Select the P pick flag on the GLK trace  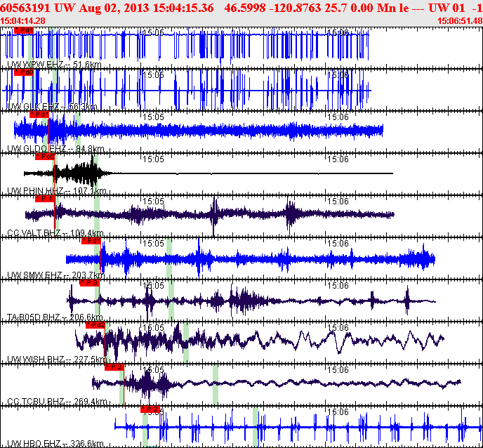[24, 72]
